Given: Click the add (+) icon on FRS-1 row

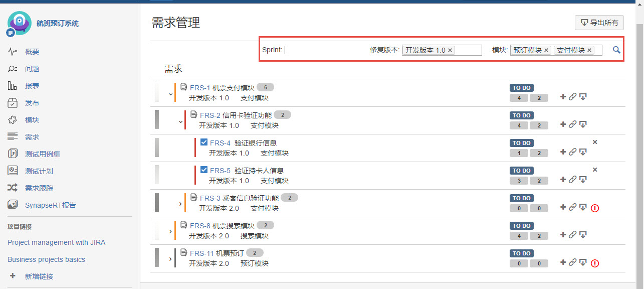Looking at the screenshot, I should [563, 97].
